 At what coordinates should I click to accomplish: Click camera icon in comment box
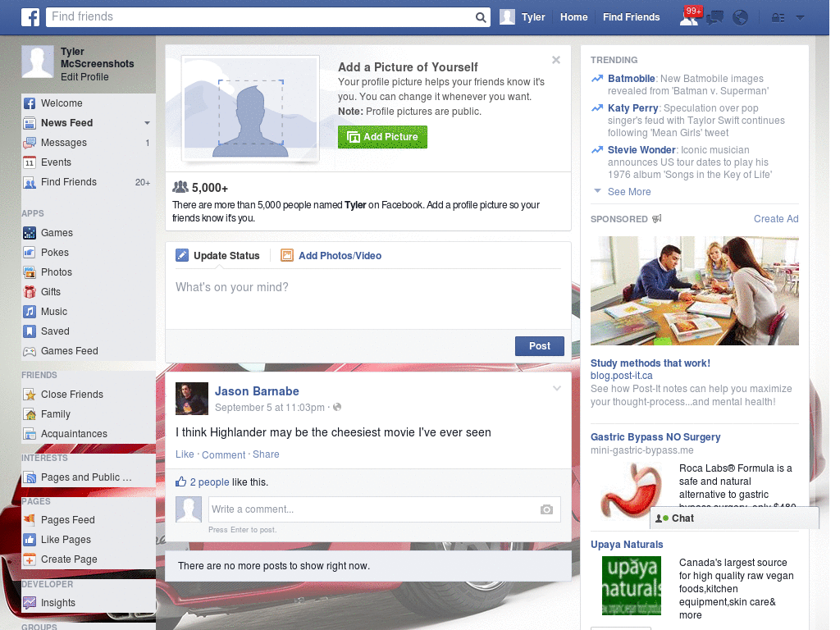(546, 509)
